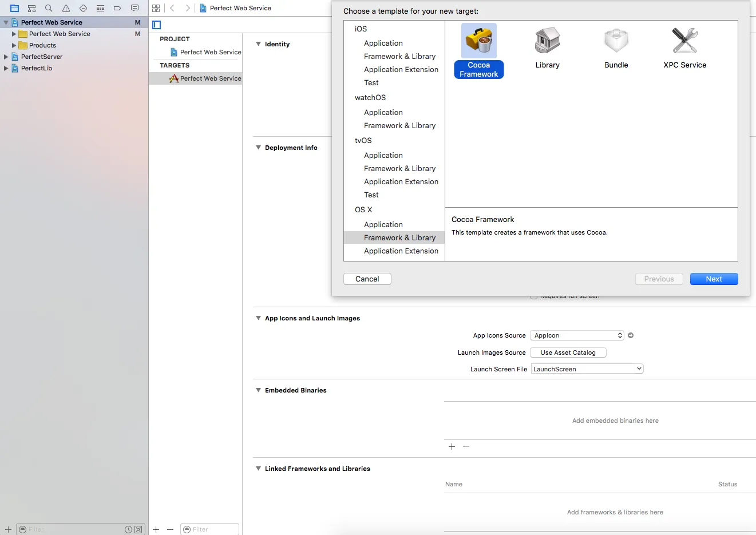The width and height of the screenshot is (756, 535).
Task: Open the Test navigator diamond icon
Action: click(x=83, y=8)
